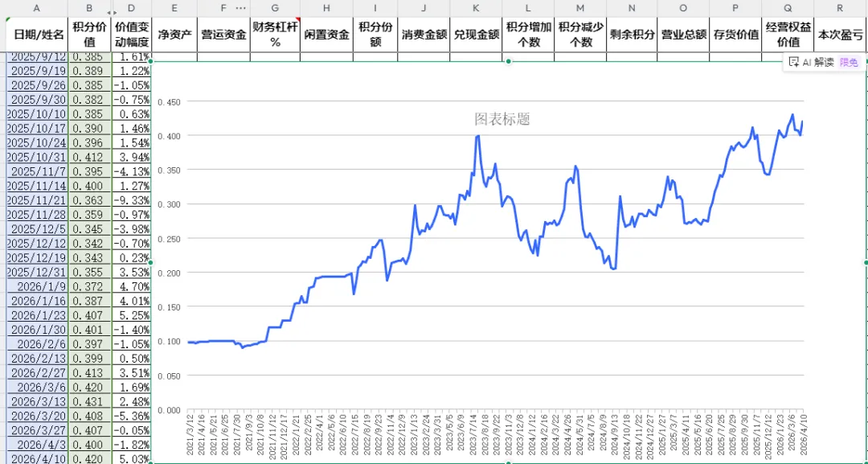Screen dimensions: 868x464
Task: Click the chart's top-center selection handle
Action: [509, 61]
